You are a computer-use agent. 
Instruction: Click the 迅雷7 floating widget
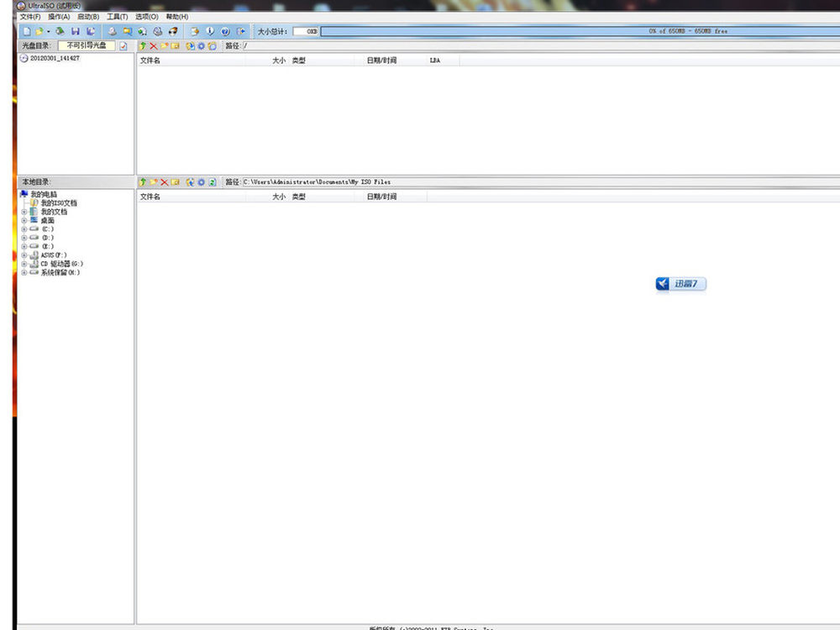[681, 284]
